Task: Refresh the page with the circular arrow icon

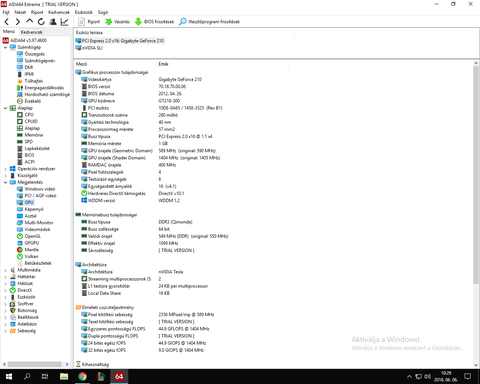Action: tap(41, 22)
